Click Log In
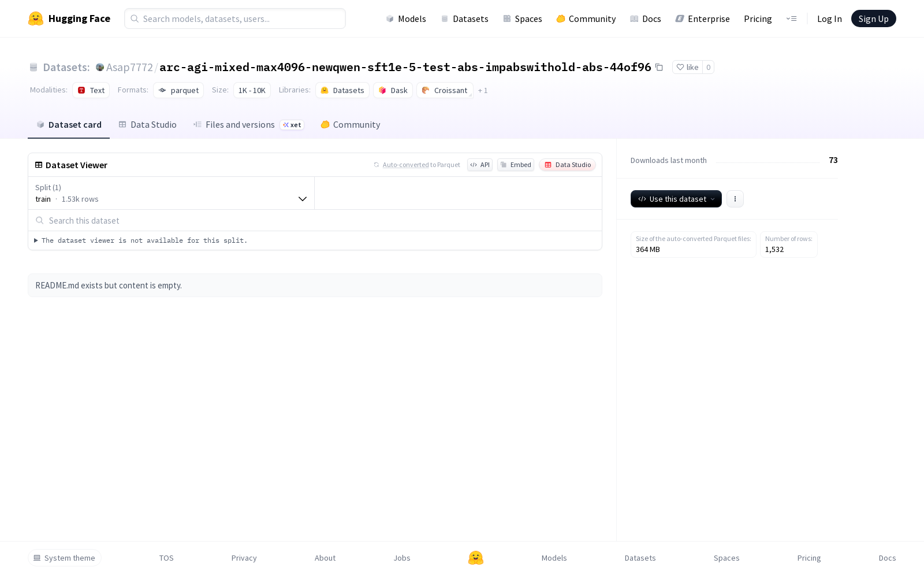The height and width of the screenshot is (578, 924). coord(829,18)
